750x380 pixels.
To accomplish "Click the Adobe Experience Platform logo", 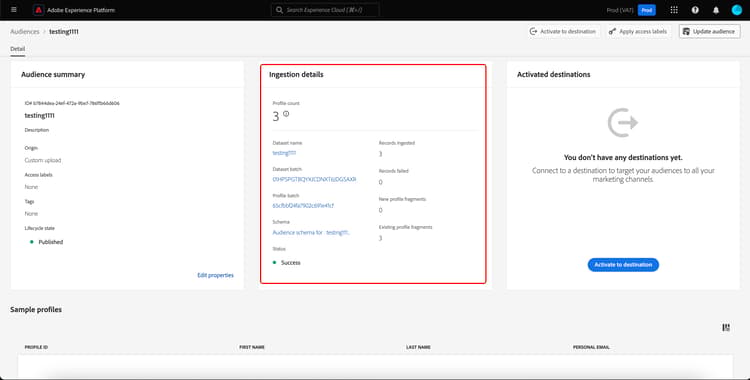I will pyautogui.click(x=39, y=10).
